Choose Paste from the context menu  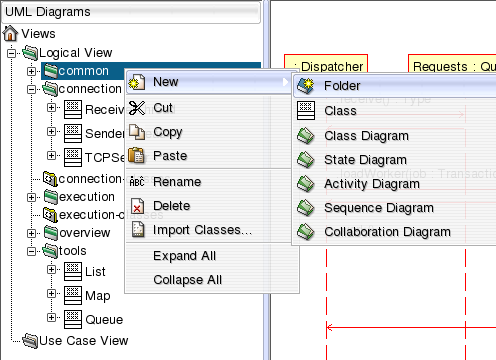209,156
